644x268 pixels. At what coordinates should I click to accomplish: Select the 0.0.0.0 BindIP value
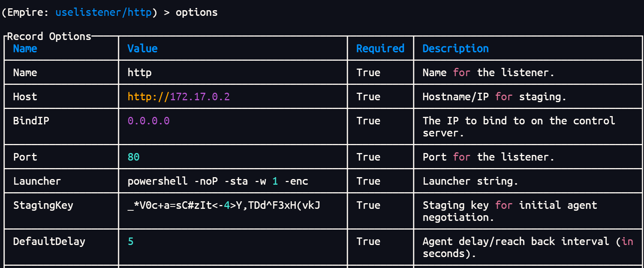coord(148,121)
